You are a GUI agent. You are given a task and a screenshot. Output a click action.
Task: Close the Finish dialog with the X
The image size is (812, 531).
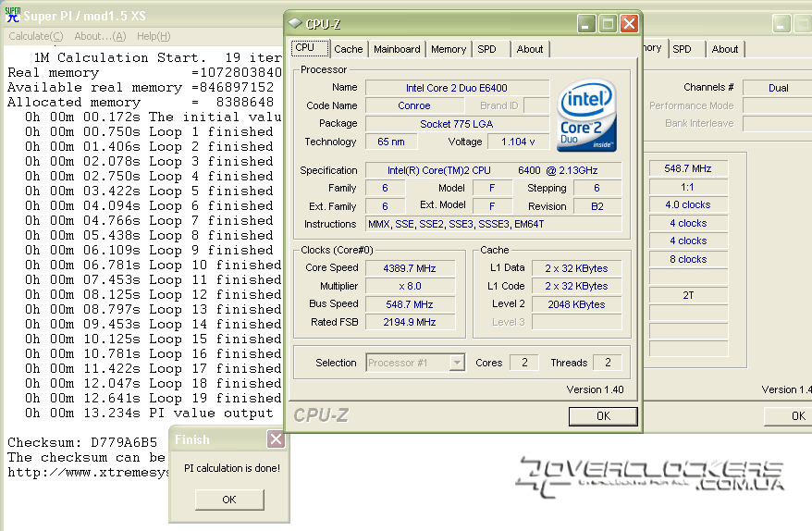[x=276, y=439]
